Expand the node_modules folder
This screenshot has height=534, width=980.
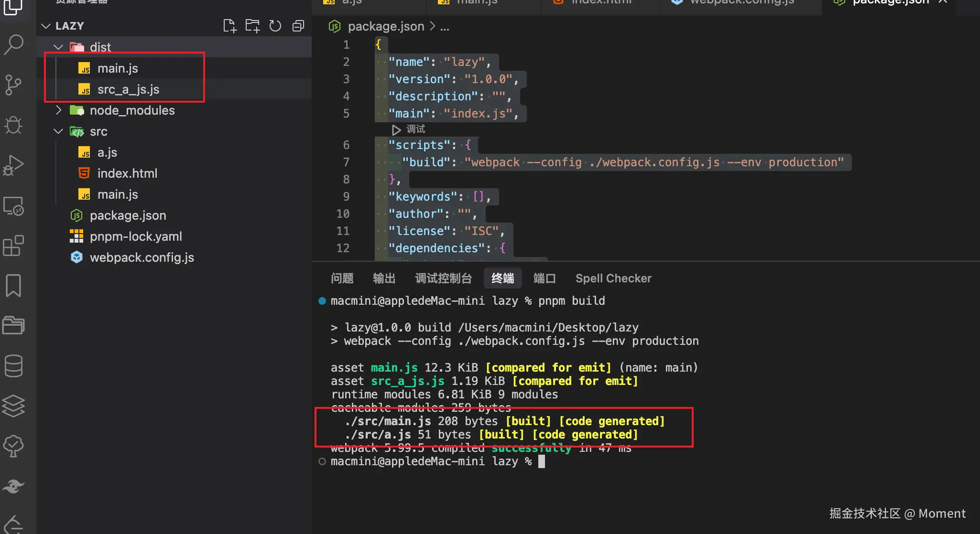click(x=58, y=110)
